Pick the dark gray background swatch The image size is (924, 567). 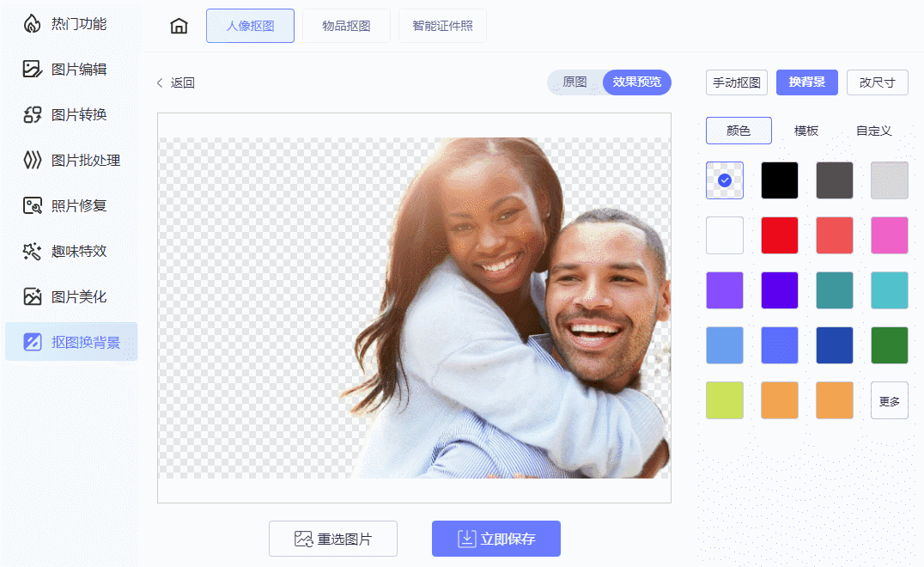coord(835,180)
